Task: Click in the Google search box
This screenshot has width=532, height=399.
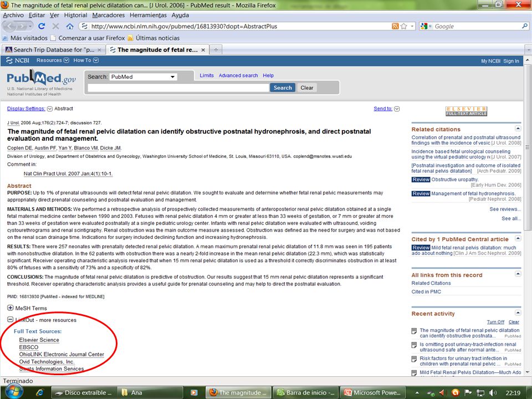Action: click(x=477, y=26)
